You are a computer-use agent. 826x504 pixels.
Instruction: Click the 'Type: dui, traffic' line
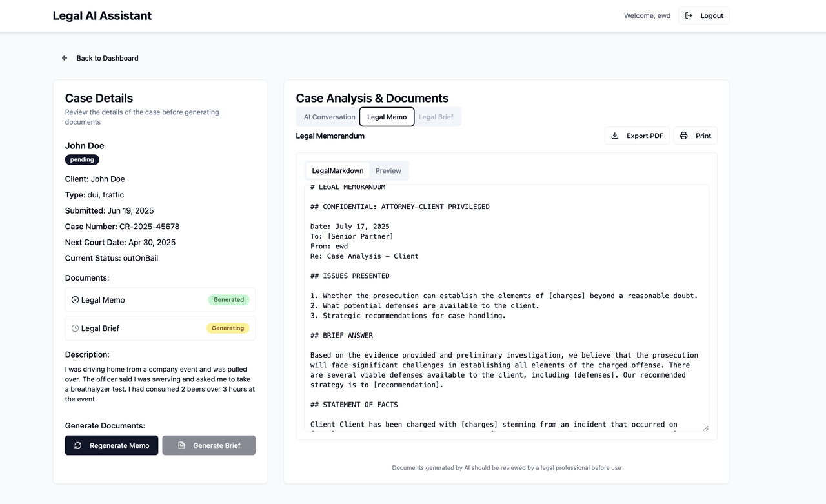tap(95, 195)
